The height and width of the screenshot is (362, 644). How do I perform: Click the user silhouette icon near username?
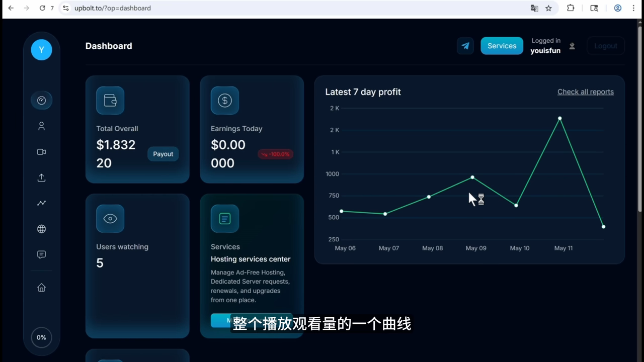(572, 46)
